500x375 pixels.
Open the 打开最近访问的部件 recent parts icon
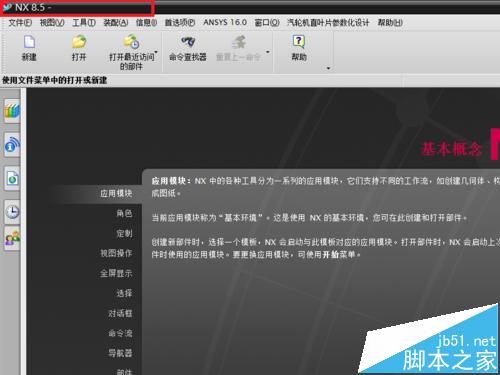[x=131, y=42]
